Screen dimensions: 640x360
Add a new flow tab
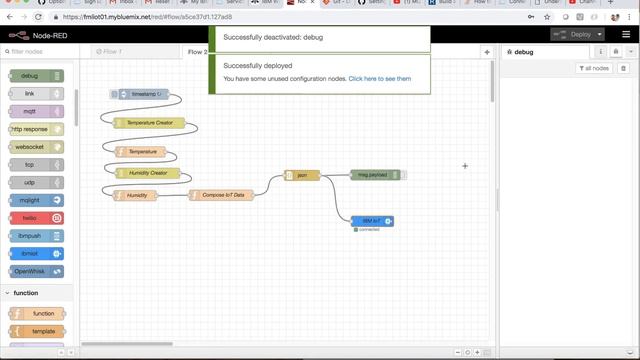487,52
